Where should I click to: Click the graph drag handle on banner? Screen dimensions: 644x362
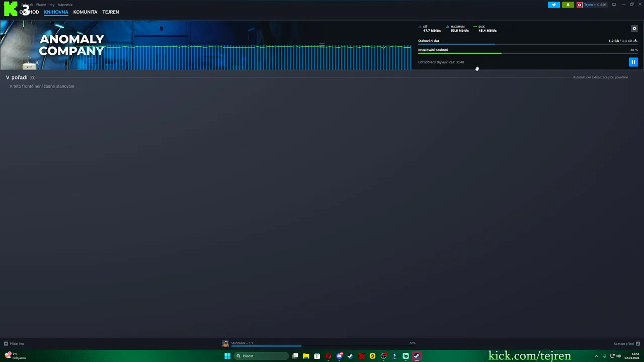[321, 45]
